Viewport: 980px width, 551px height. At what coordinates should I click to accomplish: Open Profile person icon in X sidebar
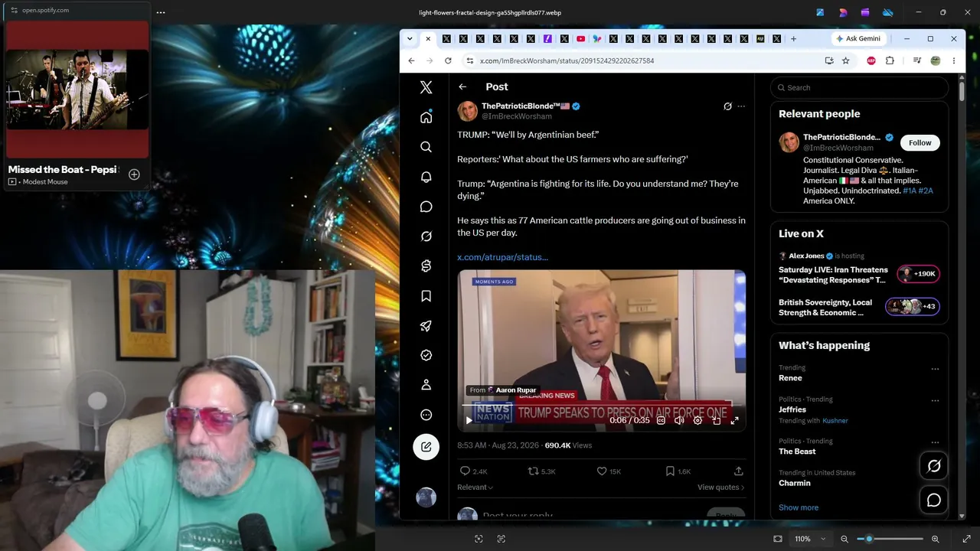(426, 385)
